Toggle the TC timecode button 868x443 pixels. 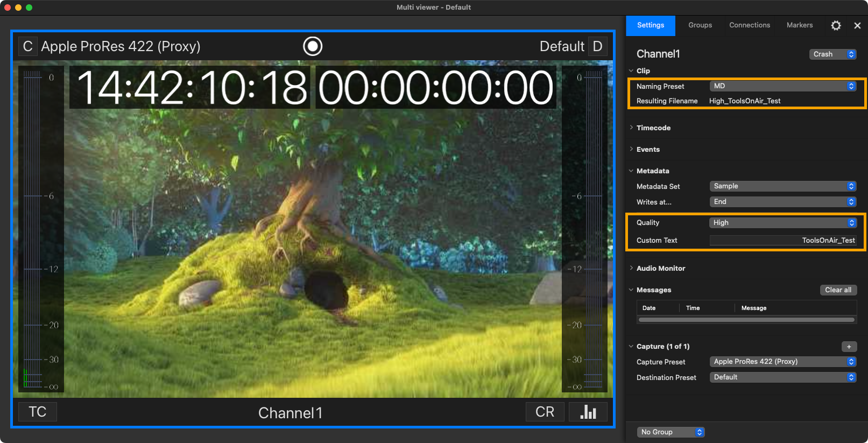38,412
